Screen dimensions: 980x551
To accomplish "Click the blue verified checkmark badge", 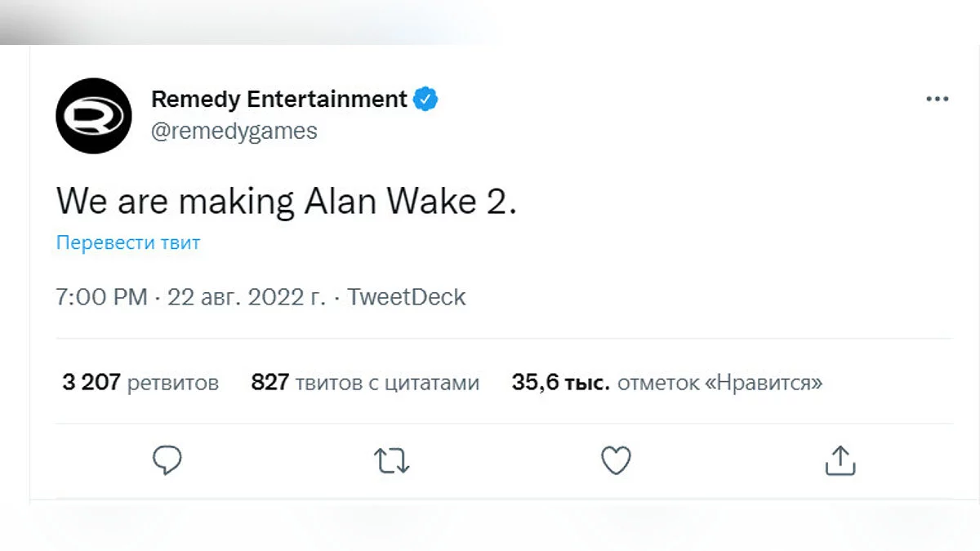I will [x=425, y=100].
